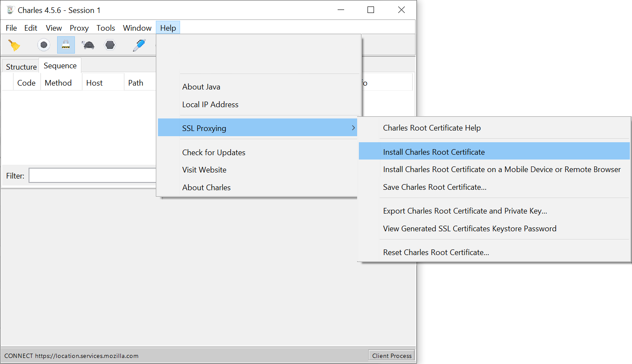Open the Tools menu
Screen dimensions: 632x364
point(106,28)
